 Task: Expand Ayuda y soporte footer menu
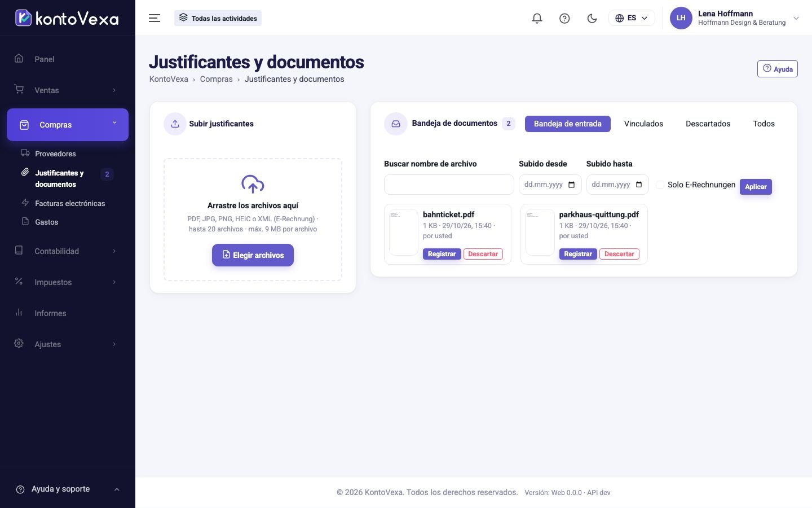point(68,489)
